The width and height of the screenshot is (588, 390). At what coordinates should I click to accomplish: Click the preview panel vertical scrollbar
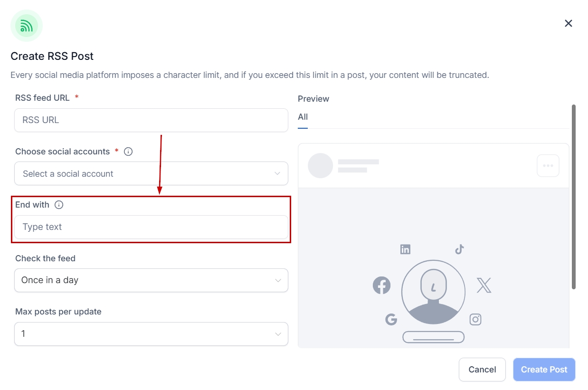574,197
